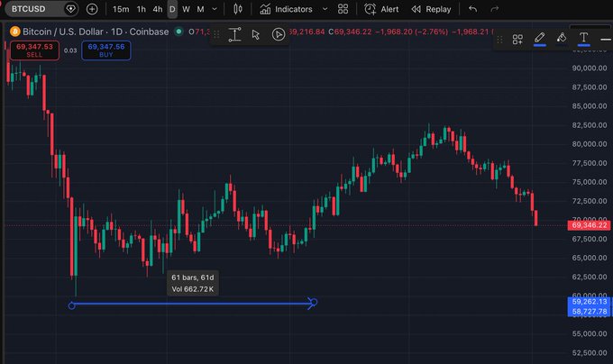Select the right arrow endpoint of range line
The image size is (613, 364).
tap(313, 303)
